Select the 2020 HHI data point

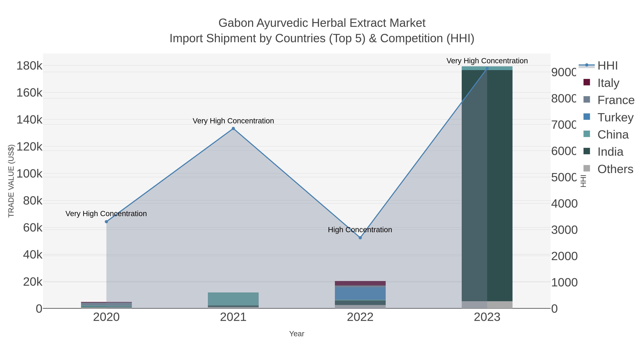(x=106, y=222)
